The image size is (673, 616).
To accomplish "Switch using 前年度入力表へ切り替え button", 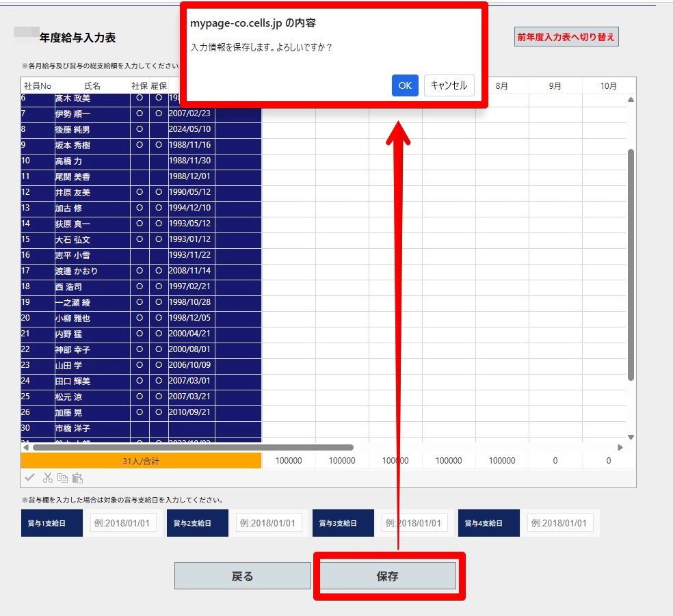I will 566,37.
